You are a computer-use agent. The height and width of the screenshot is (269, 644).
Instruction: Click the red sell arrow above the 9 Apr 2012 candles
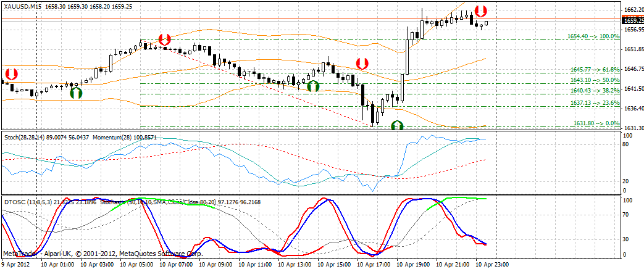pos(12,74)
